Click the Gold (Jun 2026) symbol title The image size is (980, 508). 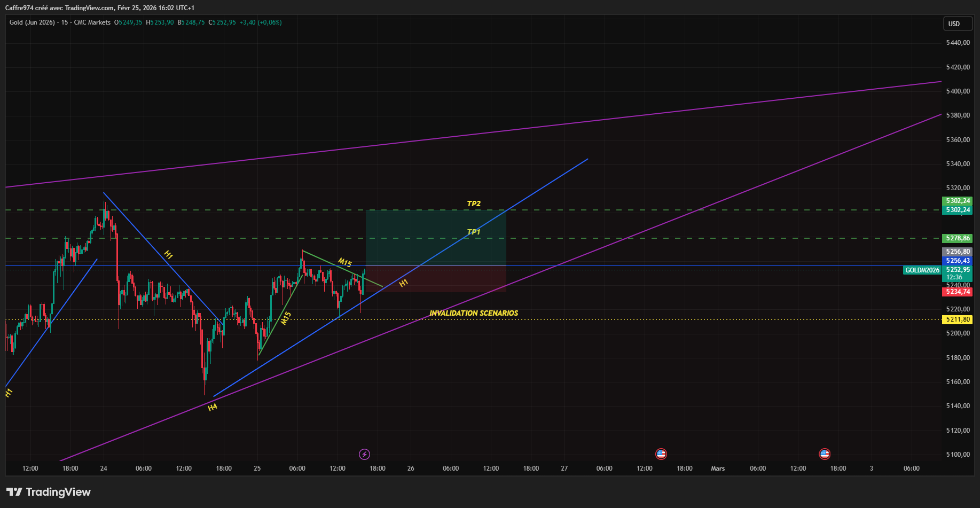coord(32,22)
